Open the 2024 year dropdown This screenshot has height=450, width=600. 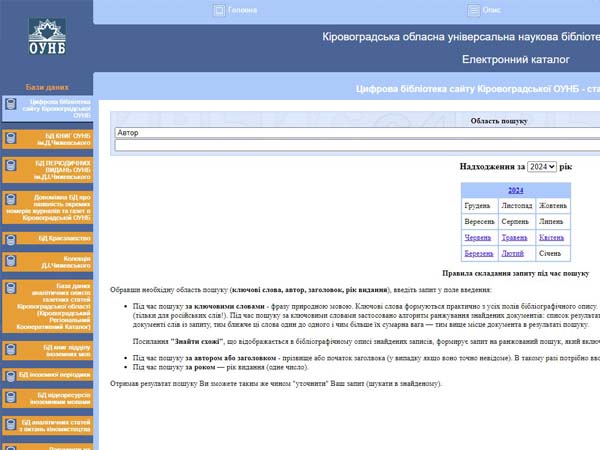(x=541, y=166)
